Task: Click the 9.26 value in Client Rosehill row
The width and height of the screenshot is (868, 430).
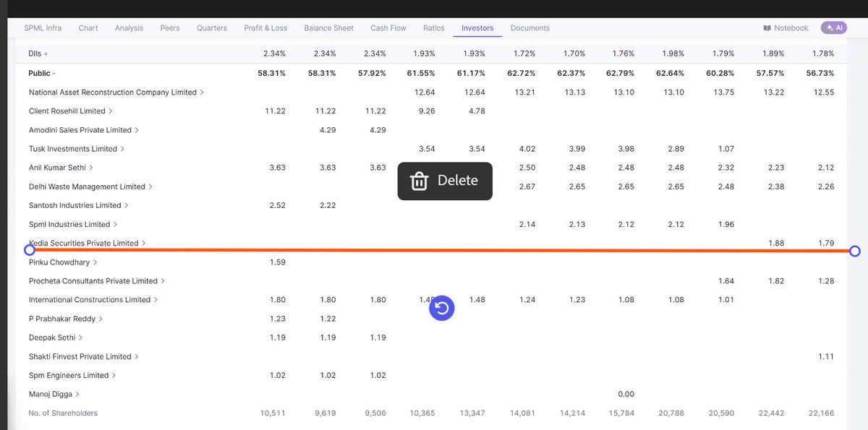Action: click(427, 111)
